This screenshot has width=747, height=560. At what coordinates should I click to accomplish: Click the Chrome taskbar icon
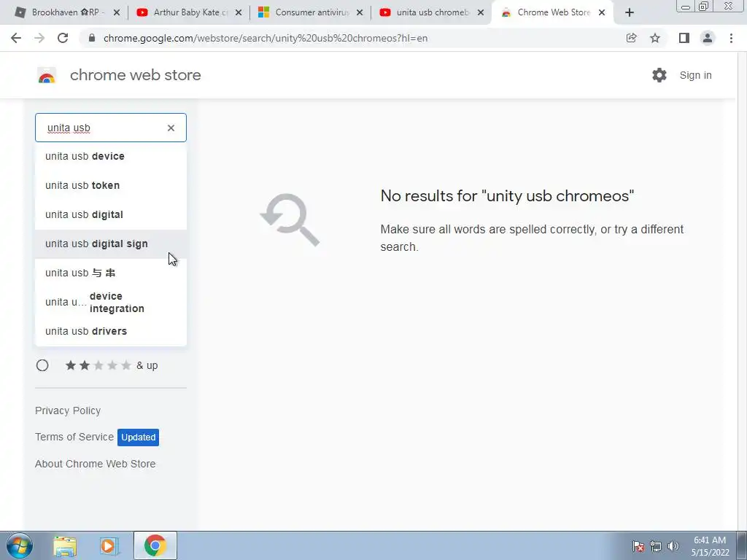coord(155,545)
